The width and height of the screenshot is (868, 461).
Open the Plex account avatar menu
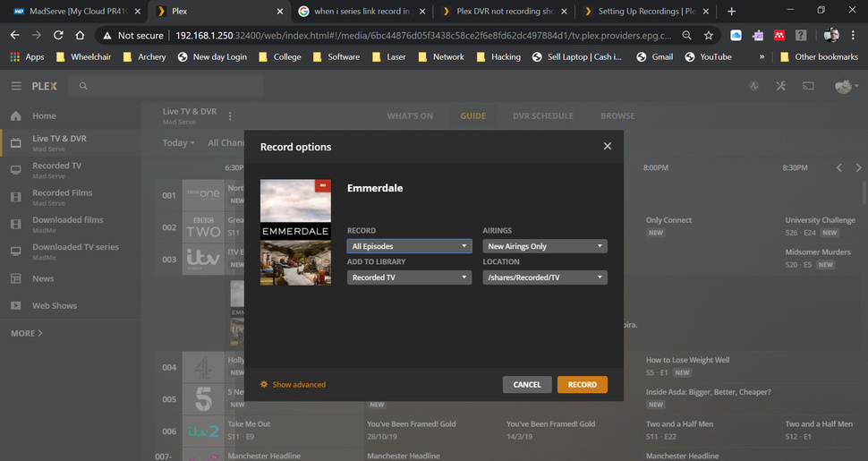pyautogui.click(x=847, y=86)
